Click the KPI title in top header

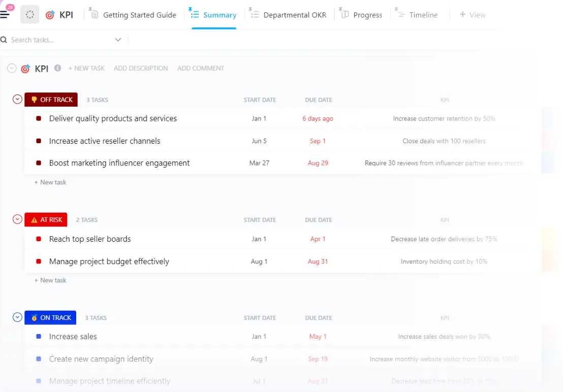66,15
